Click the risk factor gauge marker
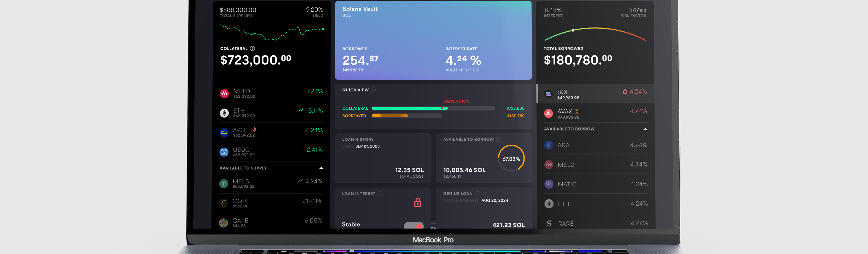The image size is (868, 254). tap(573, 30)
